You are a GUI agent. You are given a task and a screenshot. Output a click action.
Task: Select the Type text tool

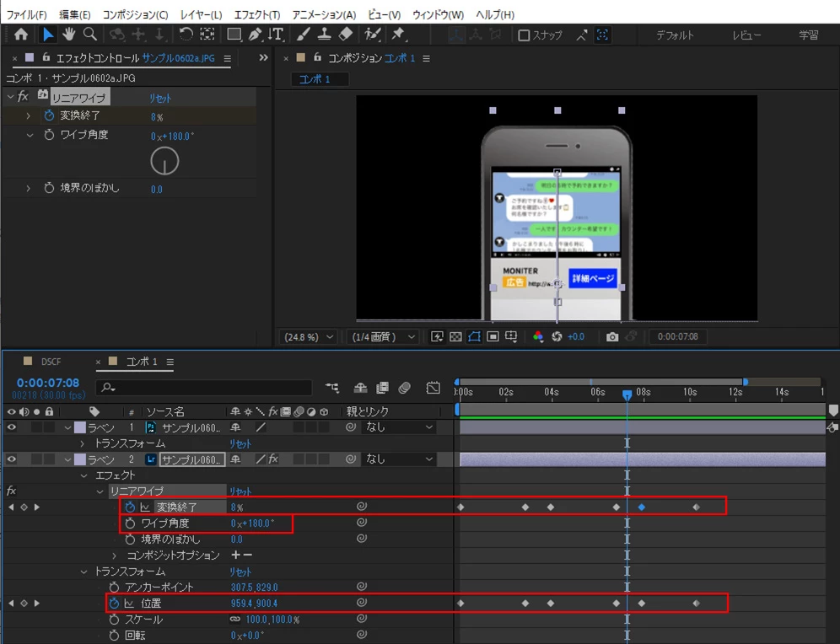[276, 35]
